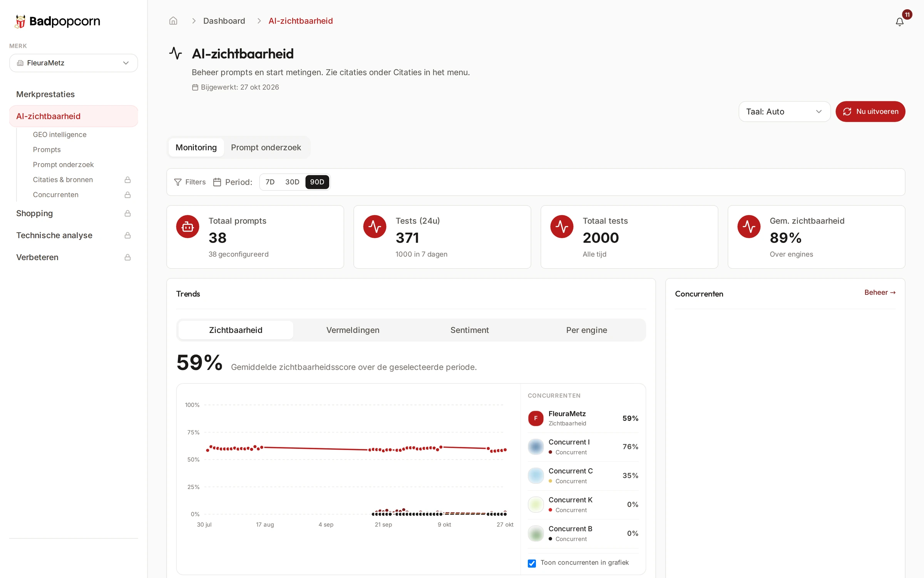Image resolution: width=924 pixels, height=578 pixels.
Task: Click the Nu uitvoeren button
Action: 870,112
